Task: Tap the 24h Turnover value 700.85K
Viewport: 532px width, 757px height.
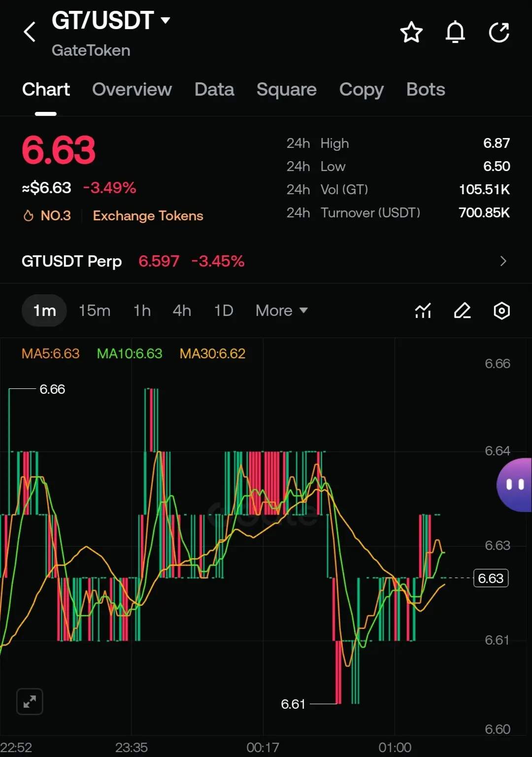Action: (x=484, y=213)
